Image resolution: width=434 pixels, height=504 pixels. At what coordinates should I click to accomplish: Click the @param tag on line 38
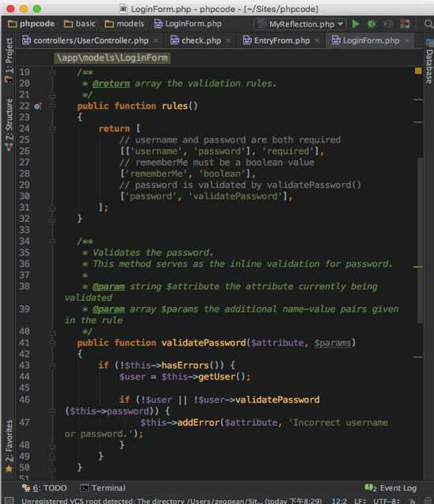tap(108, 287)
